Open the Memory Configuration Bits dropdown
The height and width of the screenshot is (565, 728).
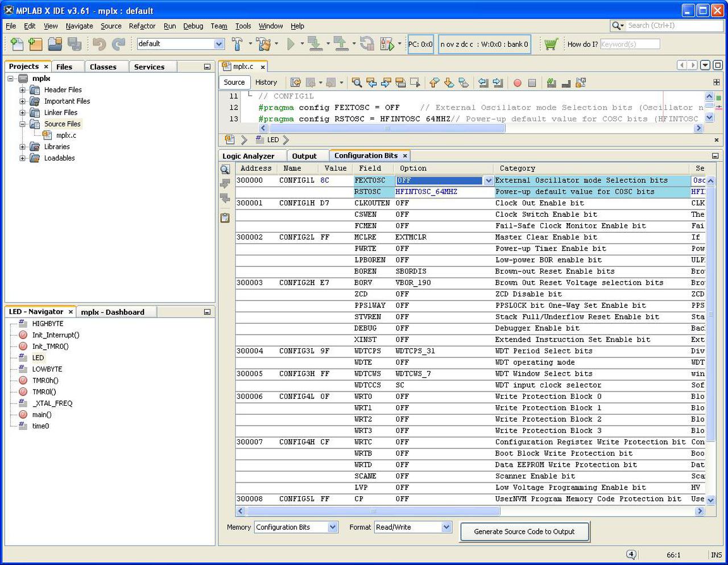click(x=333, y=527)
